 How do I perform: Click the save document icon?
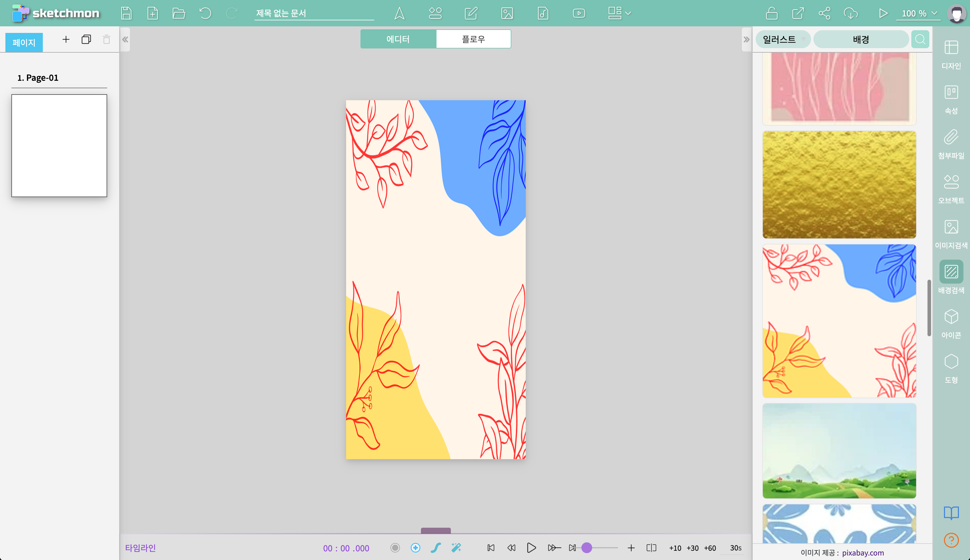coord(126,13)
